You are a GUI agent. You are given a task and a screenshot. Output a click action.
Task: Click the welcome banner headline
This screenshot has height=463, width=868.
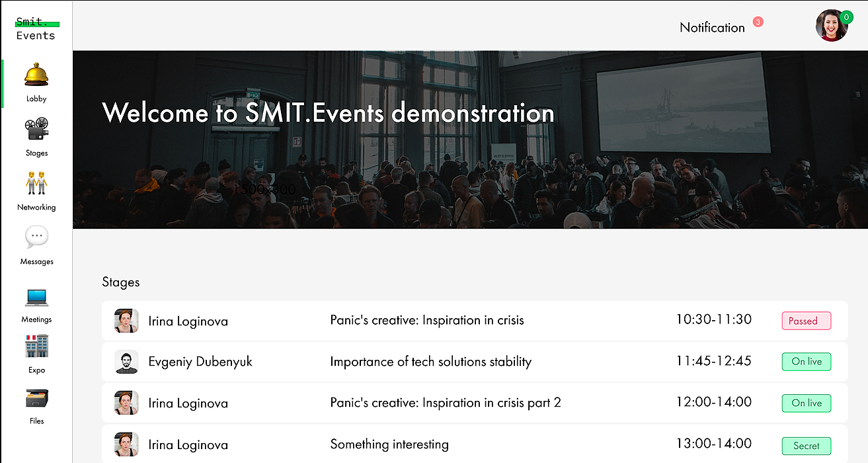click(329, 113)
